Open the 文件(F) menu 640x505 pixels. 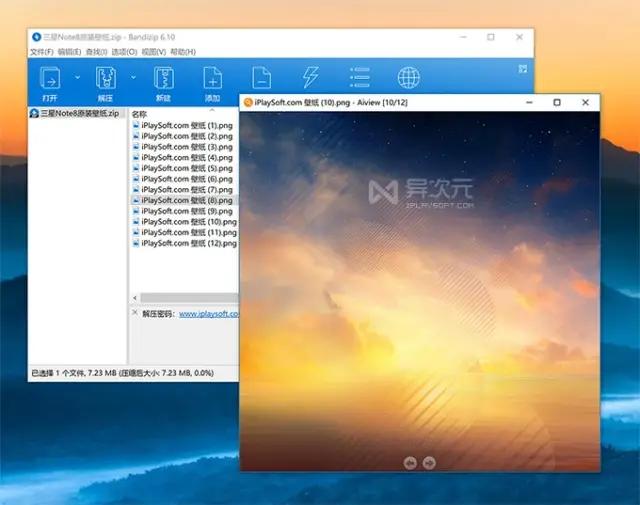[42, 52]
